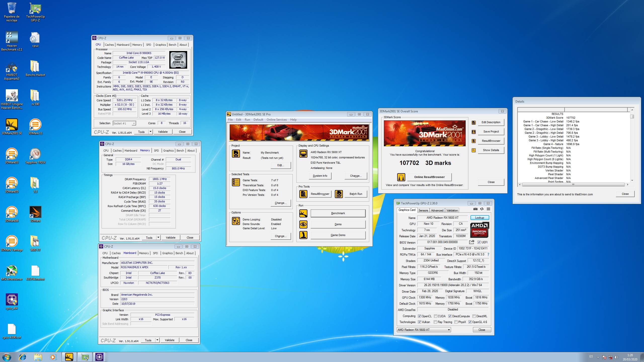Click the vertical scrollbar in Details window

pos(632,145)
